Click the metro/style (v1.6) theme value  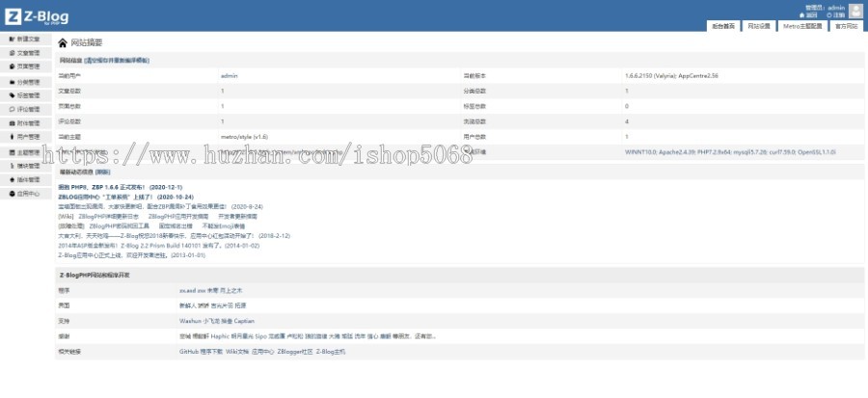[x=244, y=137]
